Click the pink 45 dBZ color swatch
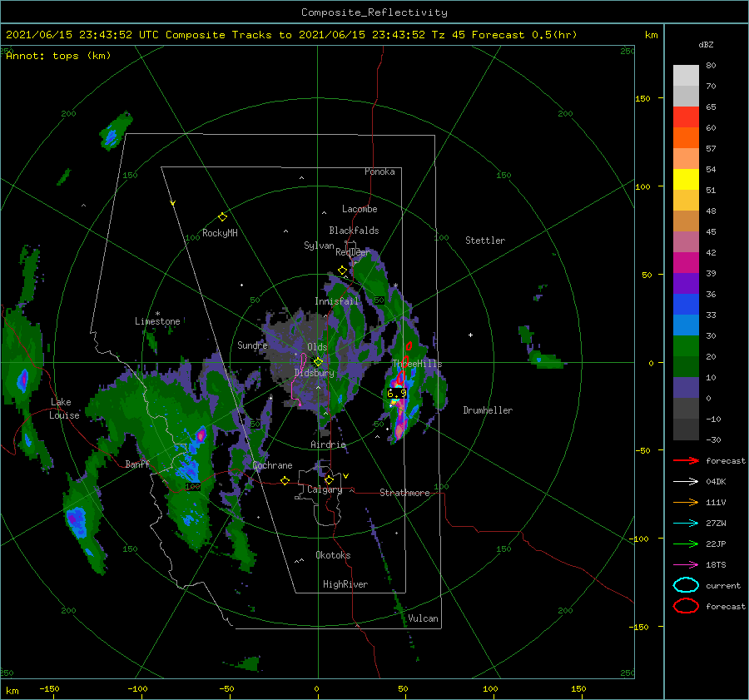This screenshot has width=749, height=700. click(686, 241)
